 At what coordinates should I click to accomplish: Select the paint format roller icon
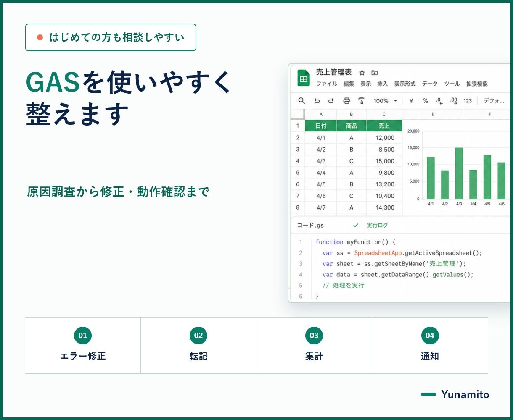(361, 101)
